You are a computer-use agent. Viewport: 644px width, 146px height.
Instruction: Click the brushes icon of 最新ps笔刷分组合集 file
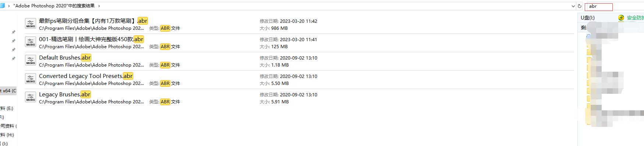(31, 24)
